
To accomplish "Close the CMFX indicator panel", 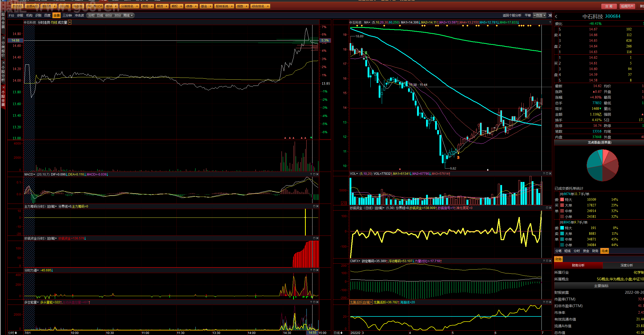I will (x=550, y=261).
